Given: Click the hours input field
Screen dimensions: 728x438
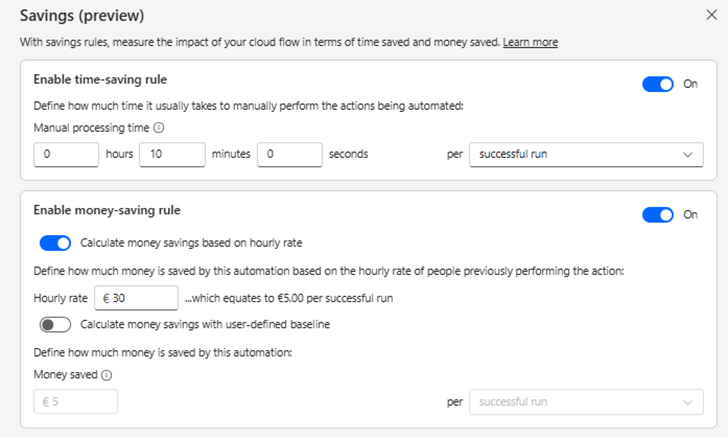Looking at the screenshot, I should [65, 155].
